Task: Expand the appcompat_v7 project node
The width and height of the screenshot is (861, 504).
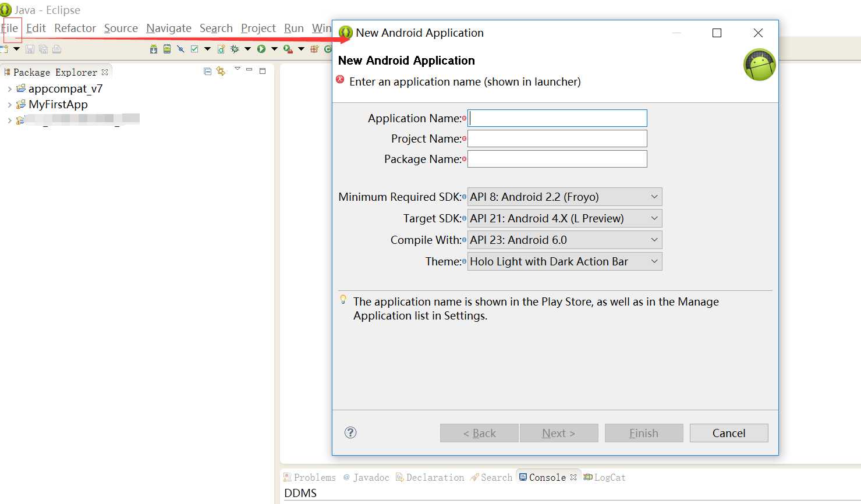Action: [9, 89]
